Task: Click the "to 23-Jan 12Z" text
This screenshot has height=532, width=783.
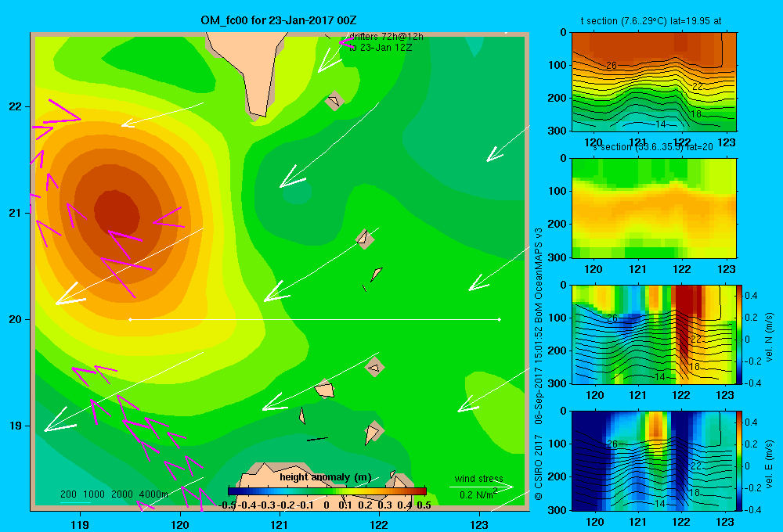Action: pos(381,48)
